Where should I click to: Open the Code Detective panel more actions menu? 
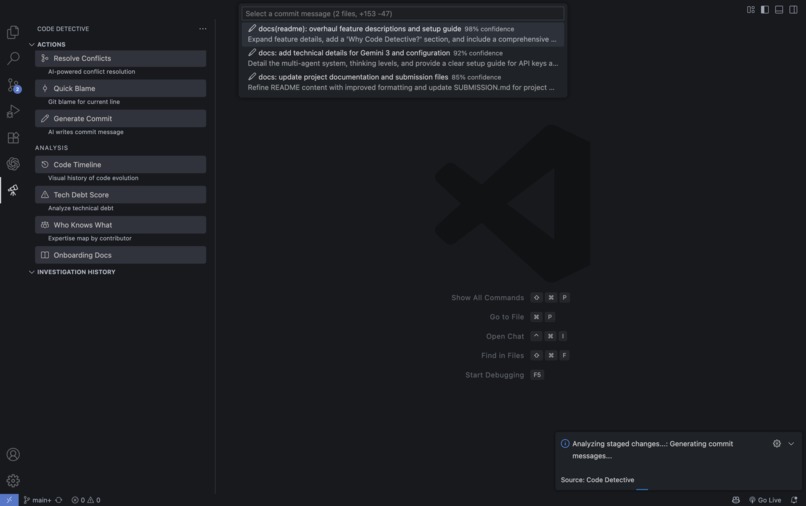pos(203,29)
